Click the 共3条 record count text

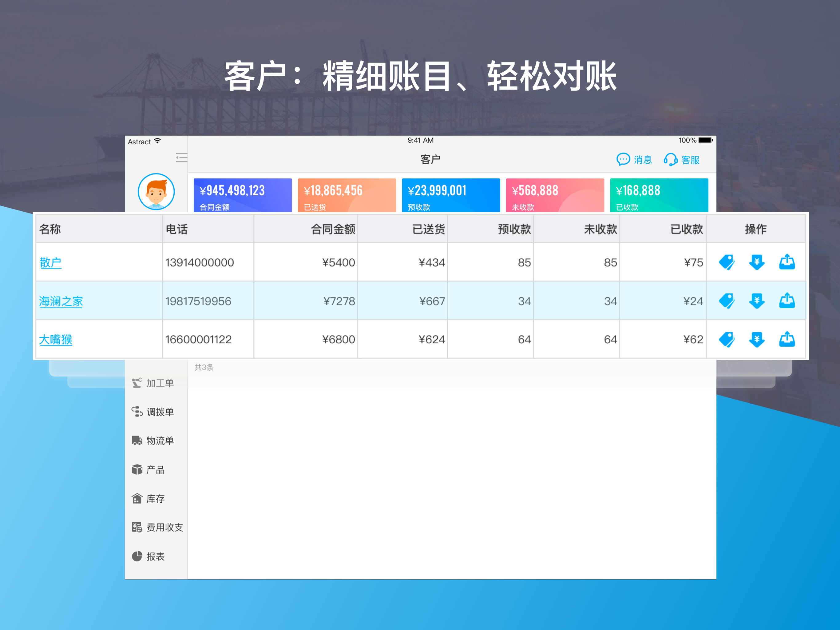[x=204, y=367]
